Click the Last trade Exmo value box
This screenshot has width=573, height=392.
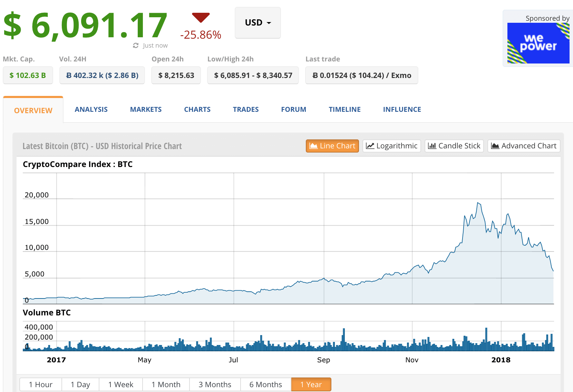click(x=361, y=75)
